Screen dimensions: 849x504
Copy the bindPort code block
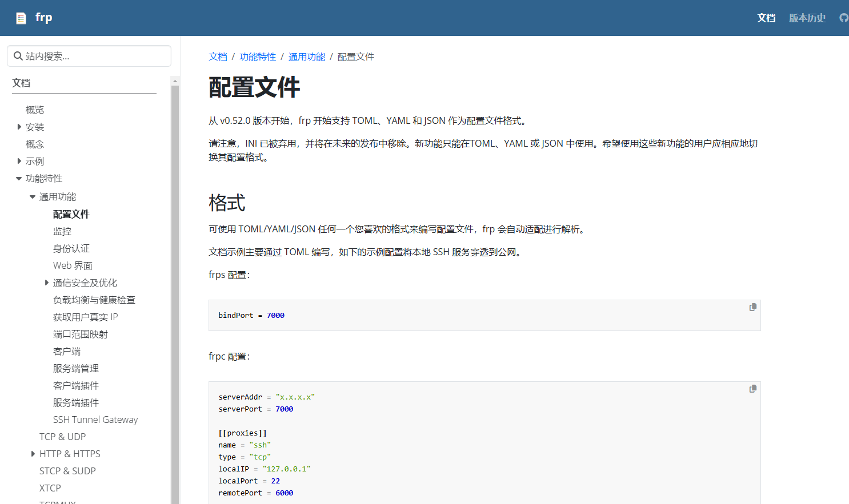752,307
